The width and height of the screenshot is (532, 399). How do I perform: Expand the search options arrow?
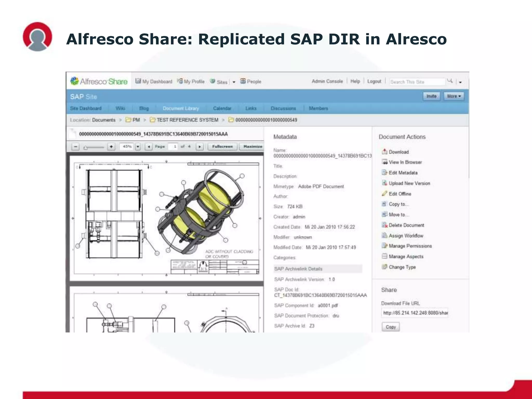(460, 82)
